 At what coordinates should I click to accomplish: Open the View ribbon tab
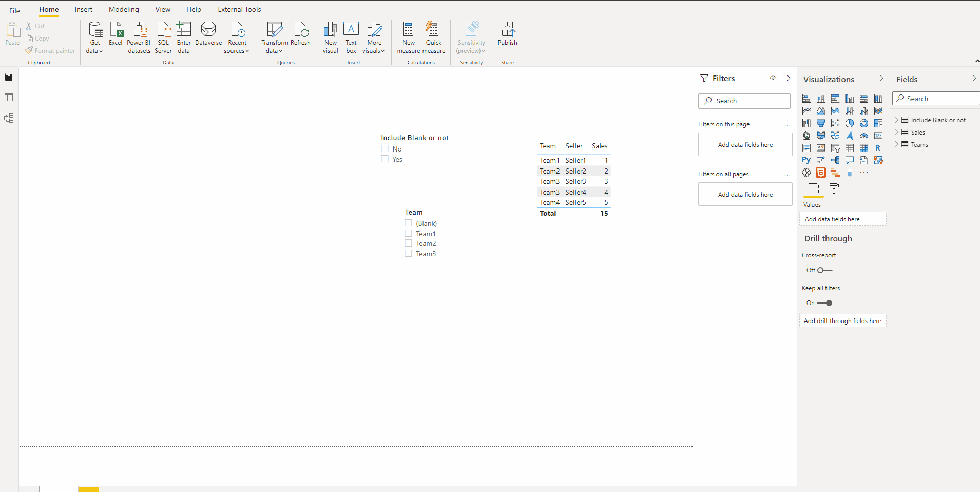(x=163, y=9)
